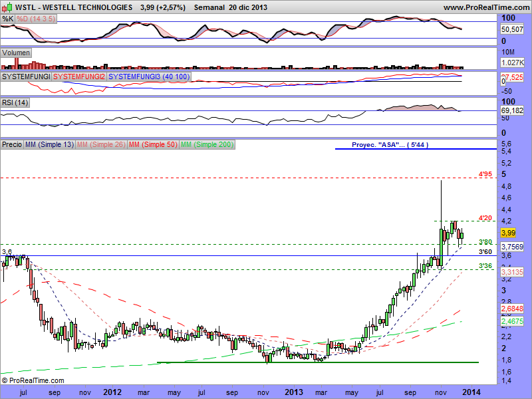Click the MM (Simple 26) label
This screenshot has width=532, height=399.
click(101, 144)
